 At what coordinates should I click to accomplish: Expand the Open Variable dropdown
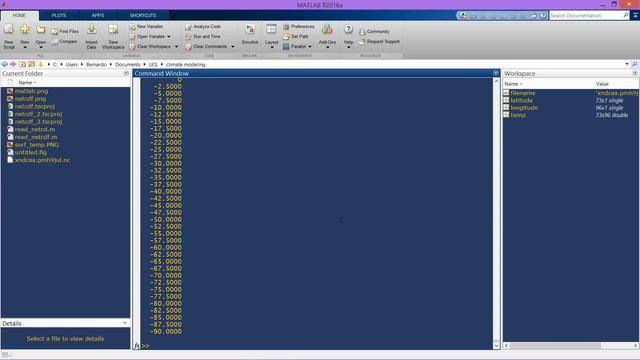[x=169, y=37]
